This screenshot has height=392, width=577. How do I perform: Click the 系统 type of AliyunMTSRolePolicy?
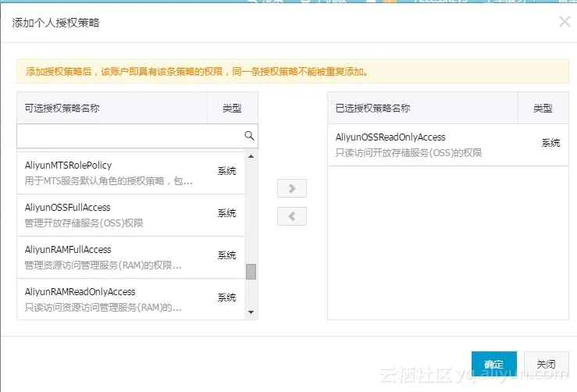point(226,171)
